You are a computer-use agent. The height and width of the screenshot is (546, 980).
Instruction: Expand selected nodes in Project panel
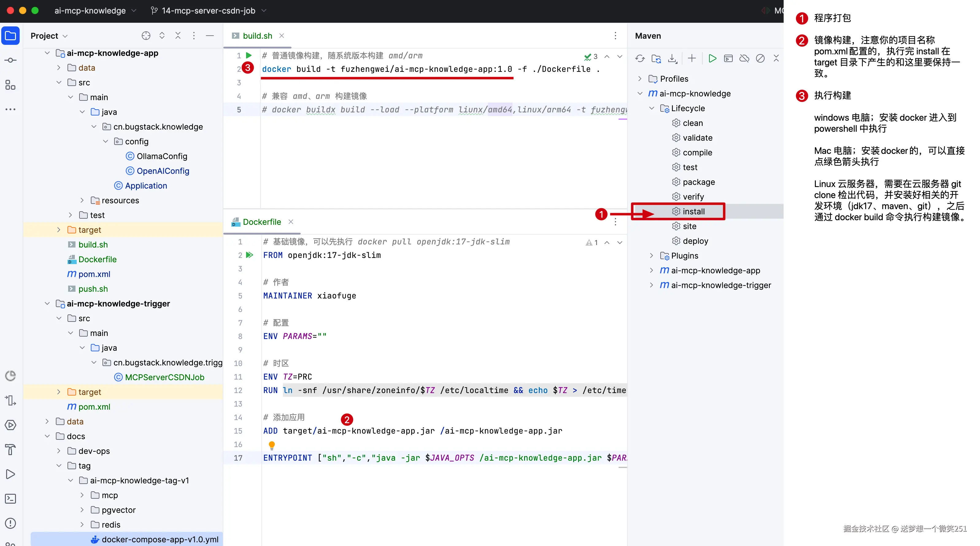(162, 36)
